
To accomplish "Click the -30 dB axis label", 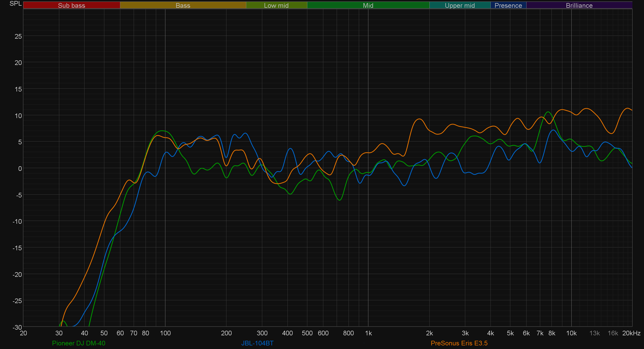I will coord(17,327).
